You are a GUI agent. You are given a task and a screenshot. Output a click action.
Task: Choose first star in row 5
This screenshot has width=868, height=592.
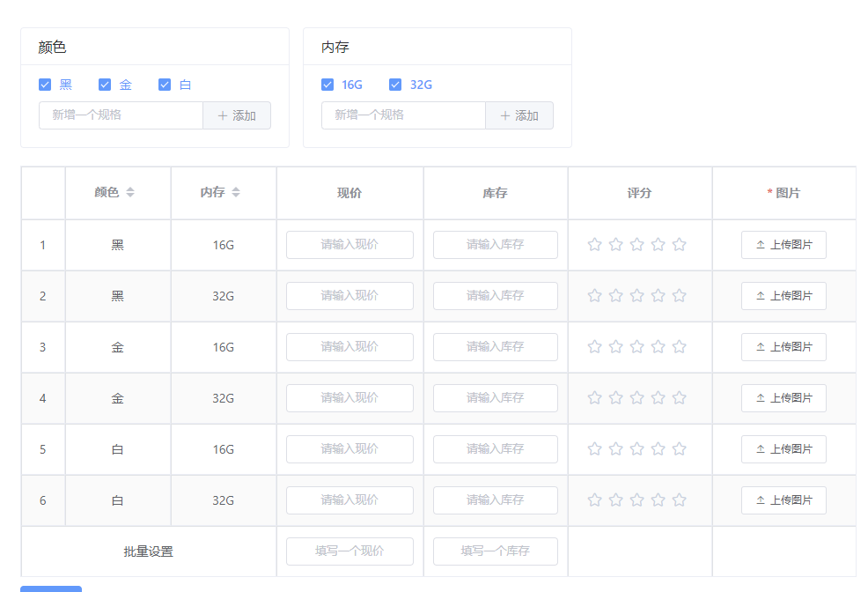594,448
